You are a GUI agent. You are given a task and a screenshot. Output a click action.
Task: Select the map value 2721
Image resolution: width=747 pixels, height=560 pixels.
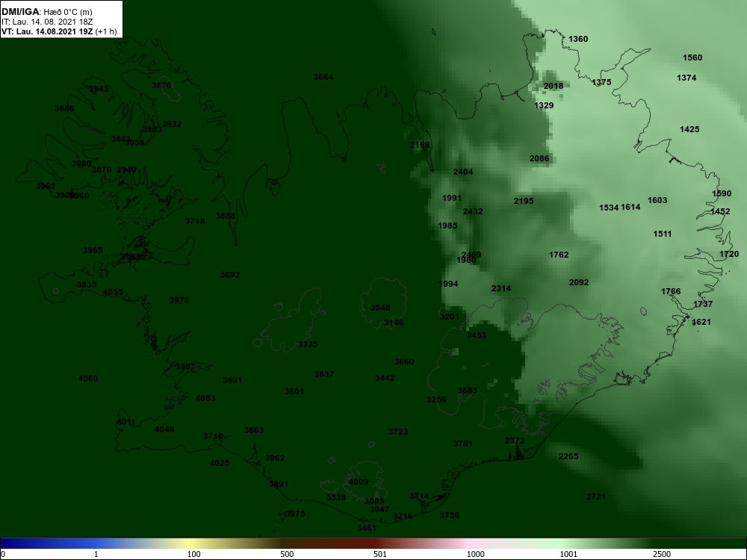tap(596, 497)
